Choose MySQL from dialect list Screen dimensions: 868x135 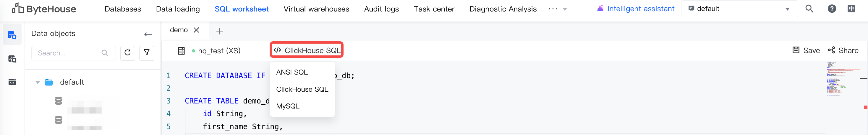[x=287, y=106]
